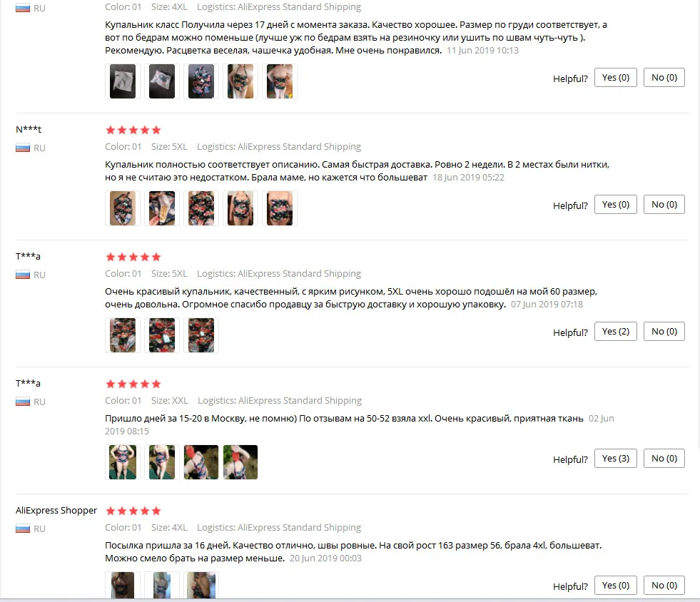Open second photo in AliExpress Shopper's review

[x=161, y=585]
